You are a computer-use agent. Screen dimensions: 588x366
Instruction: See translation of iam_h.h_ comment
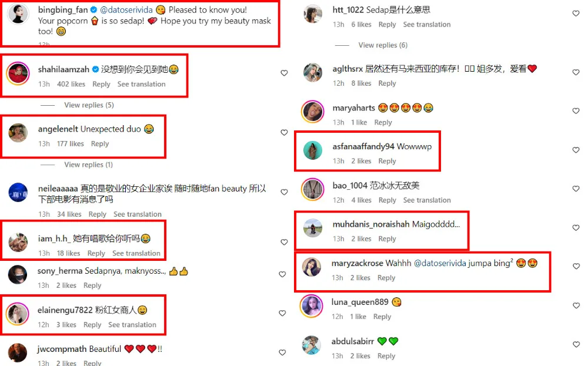pos(136,253)
